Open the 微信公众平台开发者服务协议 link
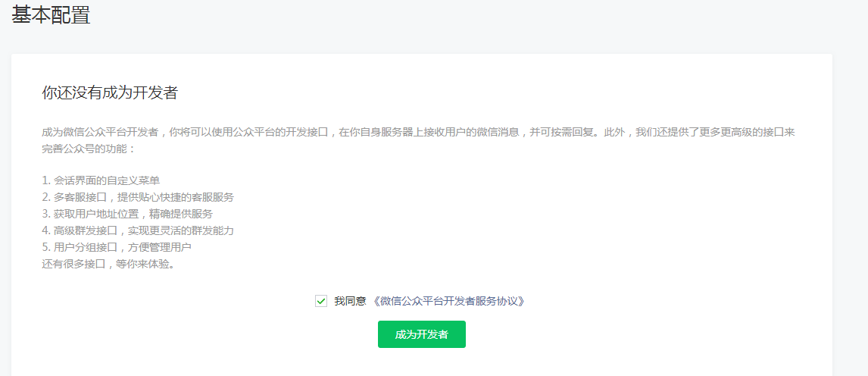This screenshot has width=868, height=376. point(448,301)
